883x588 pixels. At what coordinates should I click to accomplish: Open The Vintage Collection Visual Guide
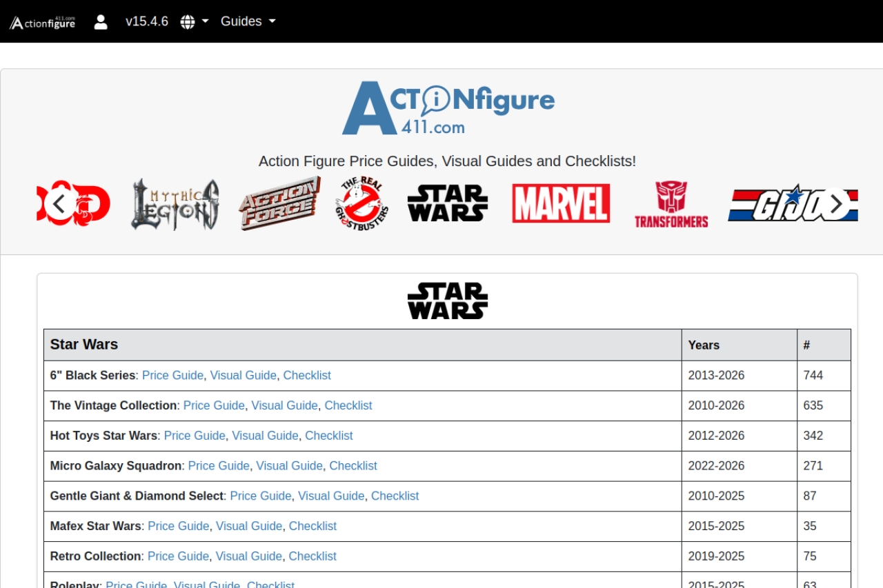[284, 405]
